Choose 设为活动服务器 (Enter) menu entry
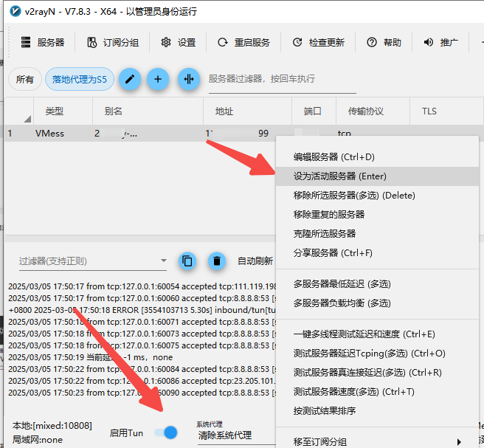Image resolution: width=484 pixels, height=448 pixels. (377, 176)
